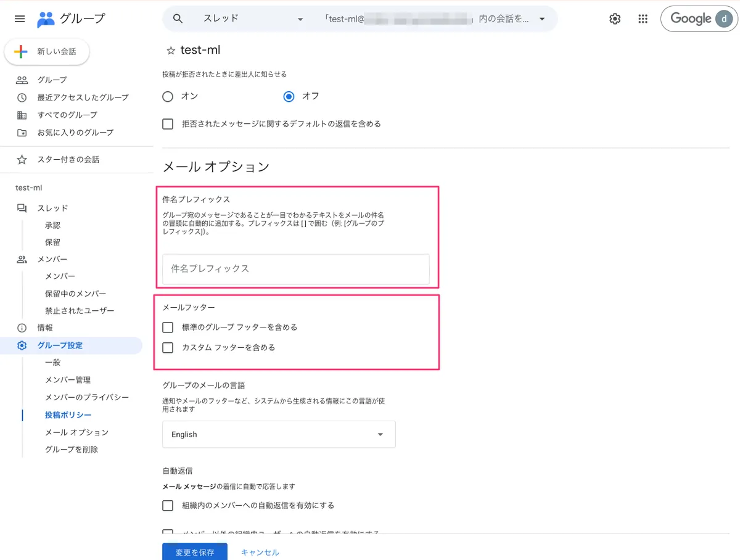
Task: Open メンバー管理 settings
Action: click(68, 380)
